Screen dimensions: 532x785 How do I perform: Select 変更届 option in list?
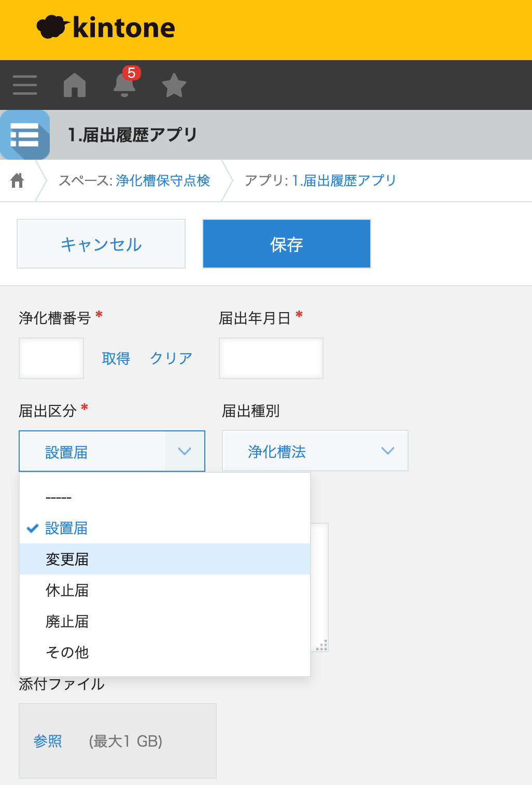[165, 559]
